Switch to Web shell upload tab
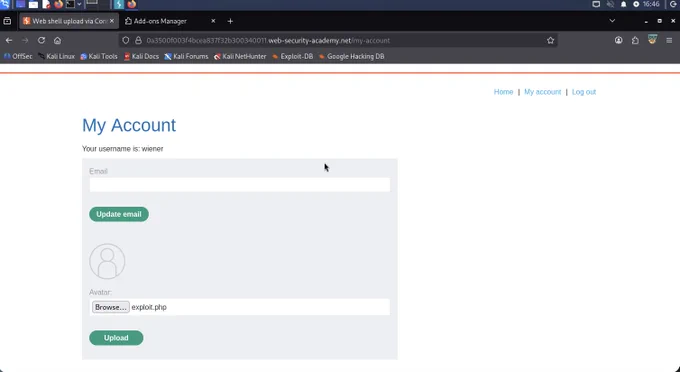The image size is (680, 372). (69, 21)
